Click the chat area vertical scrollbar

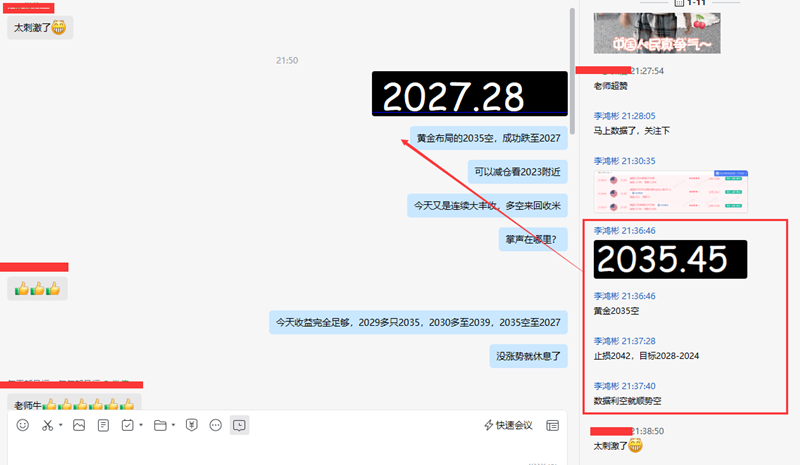tap(572, 71)
